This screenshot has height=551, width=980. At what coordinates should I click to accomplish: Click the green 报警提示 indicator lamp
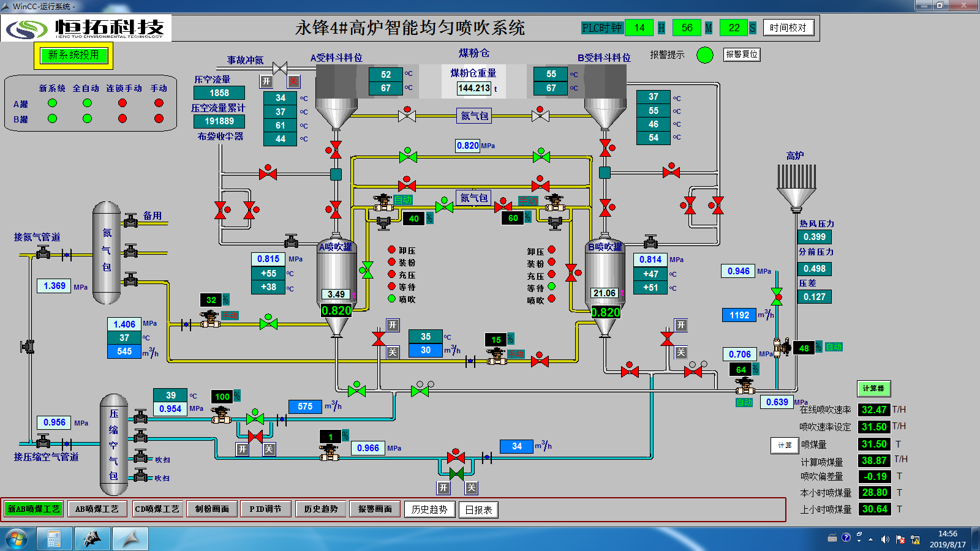pos(705,55)
